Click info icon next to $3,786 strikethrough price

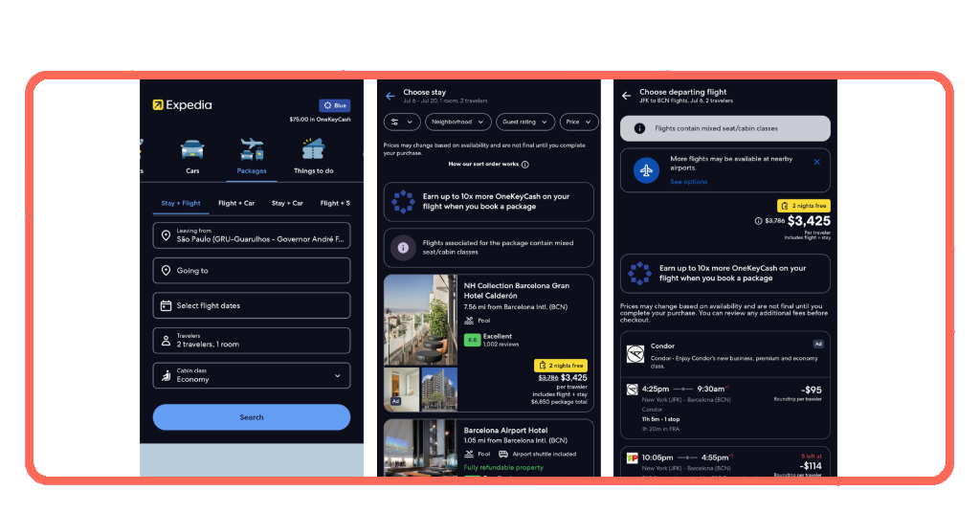click(x=758, y=220)
